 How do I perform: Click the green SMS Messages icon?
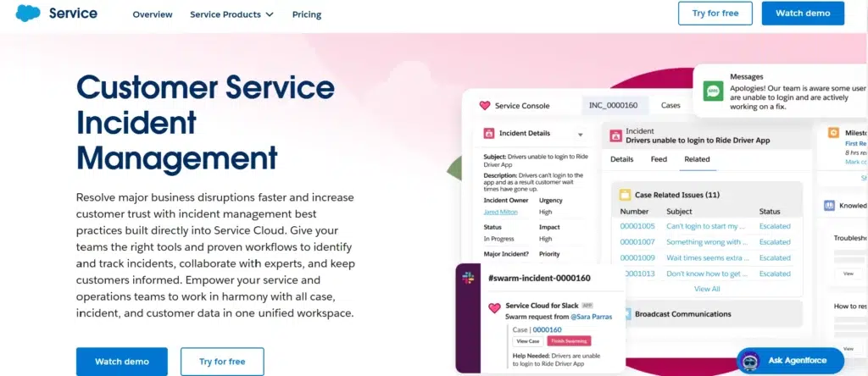713,91
